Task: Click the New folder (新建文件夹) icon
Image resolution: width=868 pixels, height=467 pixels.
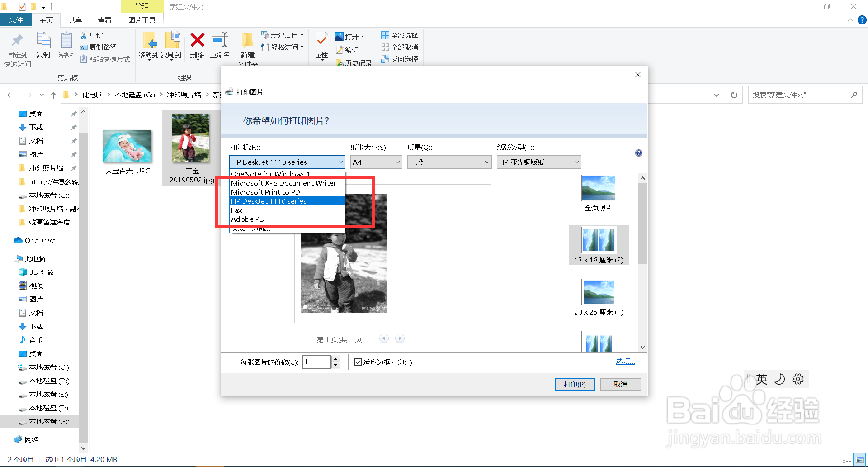Action: click(x=247, y=40)
